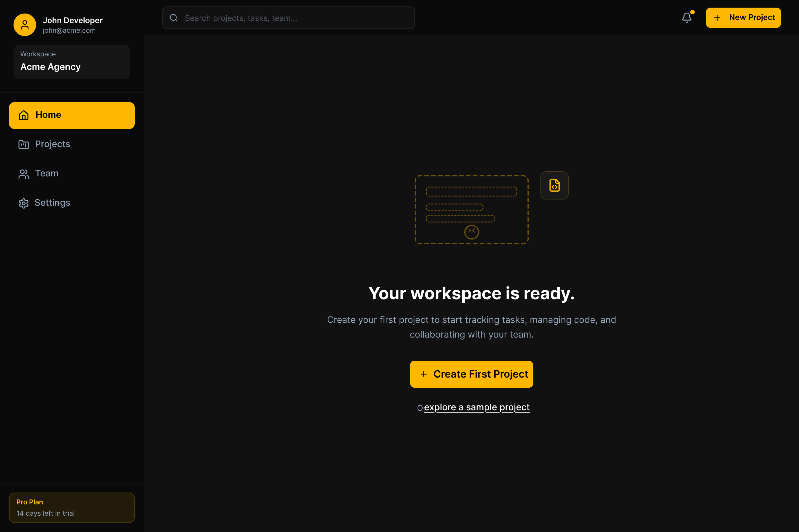Click the user avatar icon

pyautogui.click(x=25, y=25)
